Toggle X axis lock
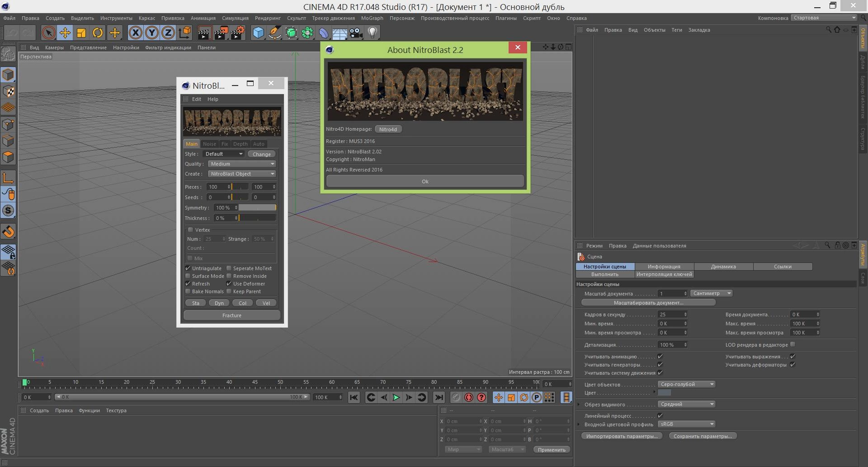The width and height of the screenshot is (868, 467). click(x=136, y=33)
